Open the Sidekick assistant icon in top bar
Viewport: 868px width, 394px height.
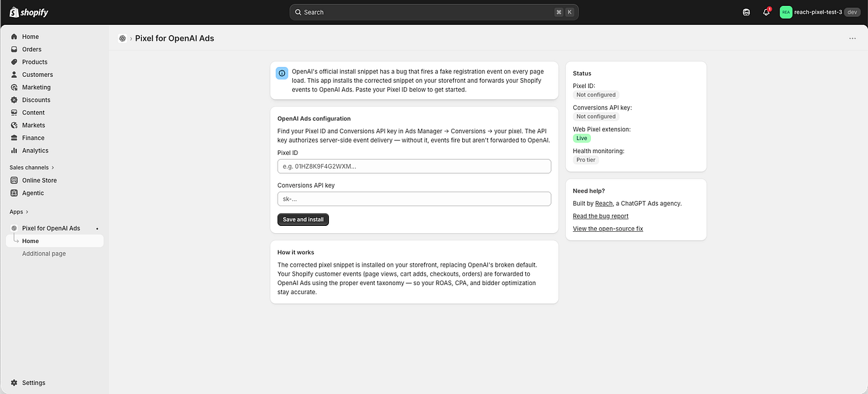(x=747, y=12)
